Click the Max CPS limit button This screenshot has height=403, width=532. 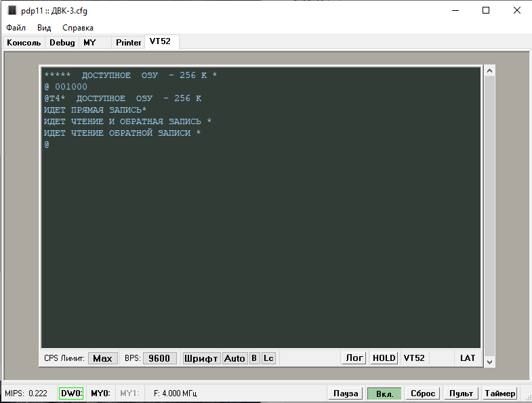[x=102, y=358]
